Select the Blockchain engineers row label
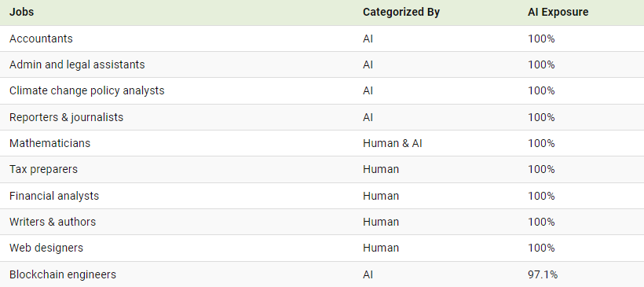Image resolution: width=644 pixels, height=287 pixels. 63,274
